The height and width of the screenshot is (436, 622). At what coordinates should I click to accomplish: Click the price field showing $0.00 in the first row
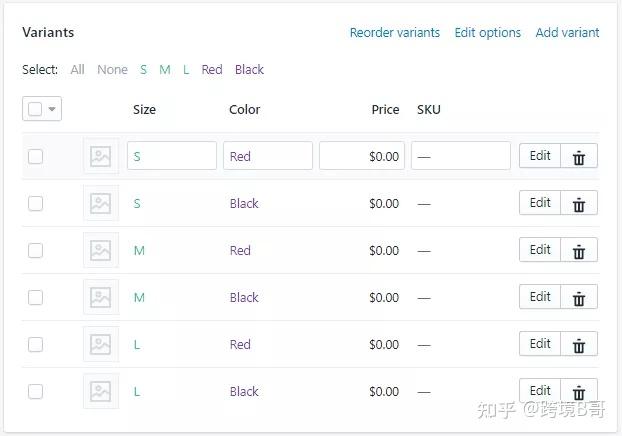[362, 156]
